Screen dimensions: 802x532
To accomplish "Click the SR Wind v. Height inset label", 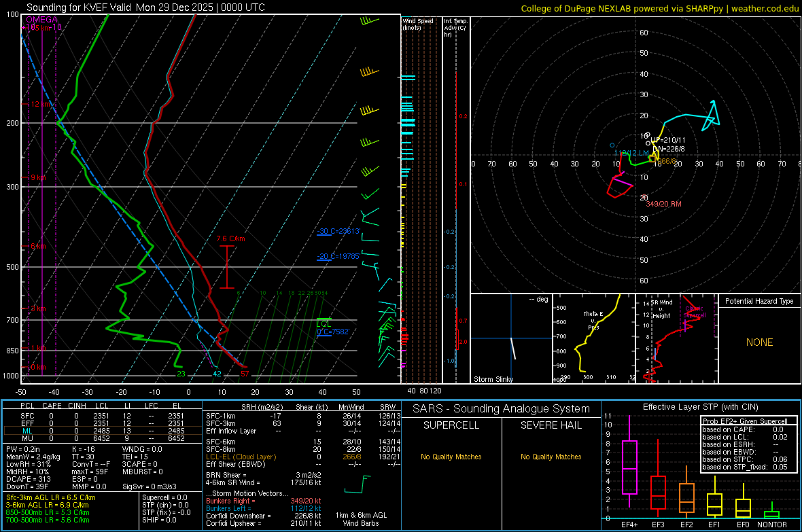I will click(x=662, y=309).
